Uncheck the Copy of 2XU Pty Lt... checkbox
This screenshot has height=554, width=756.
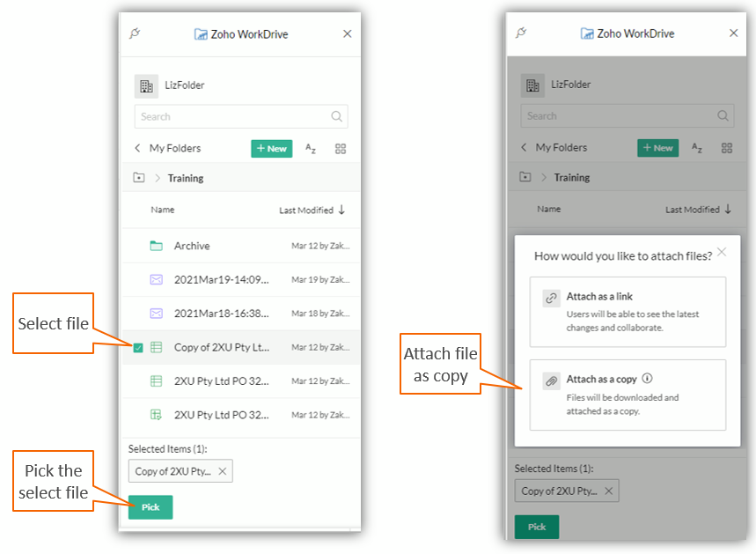click(138, 347)
